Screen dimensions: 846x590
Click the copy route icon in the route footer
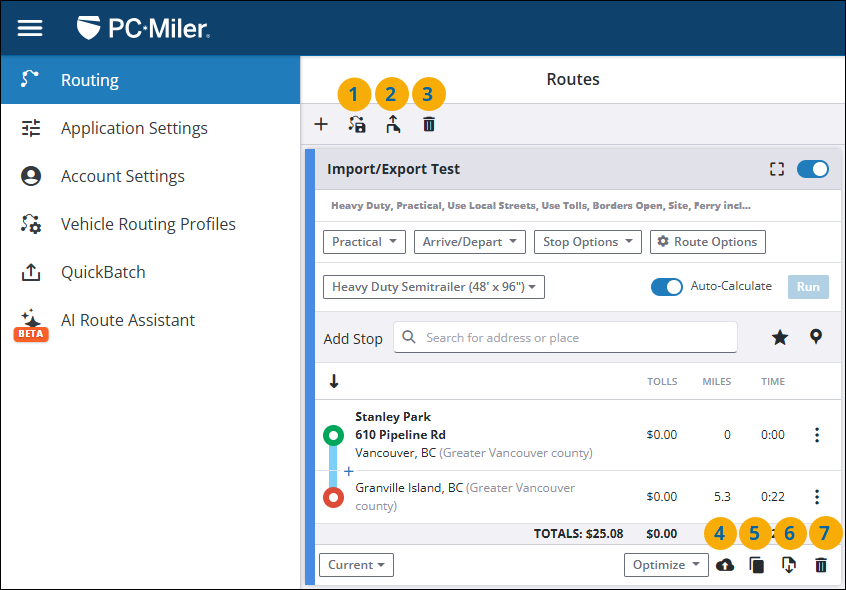coord(757,565)
